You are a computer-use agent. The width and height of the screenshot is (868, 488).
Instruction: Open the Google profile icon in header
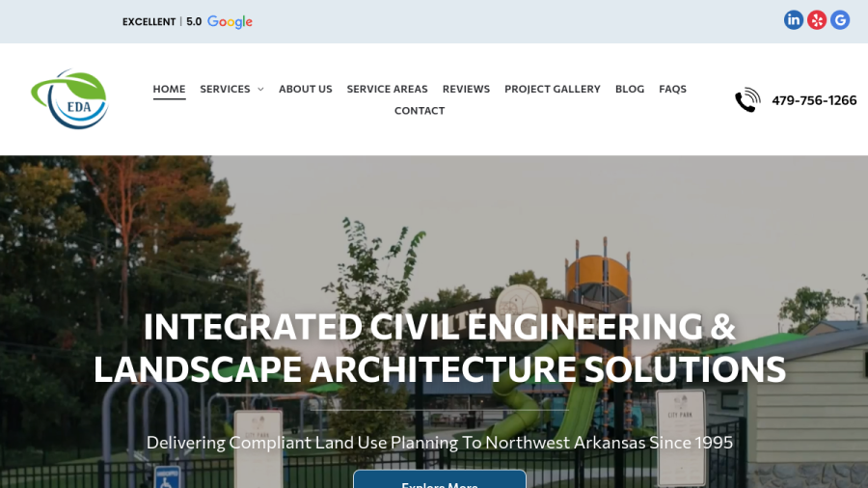[x=840, y=20]
